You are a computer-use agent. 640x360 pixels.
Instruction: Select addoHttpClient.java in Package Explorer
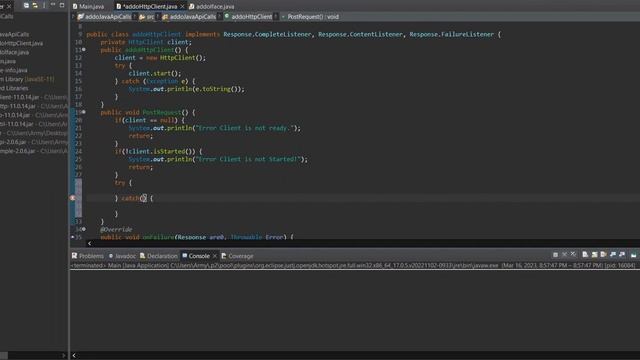click(21, 43)
